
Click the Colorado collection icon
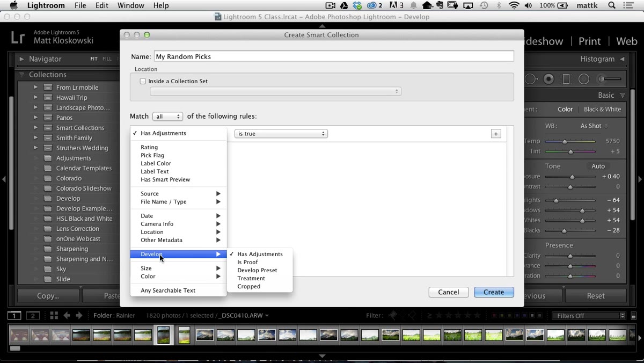(48, 178)
